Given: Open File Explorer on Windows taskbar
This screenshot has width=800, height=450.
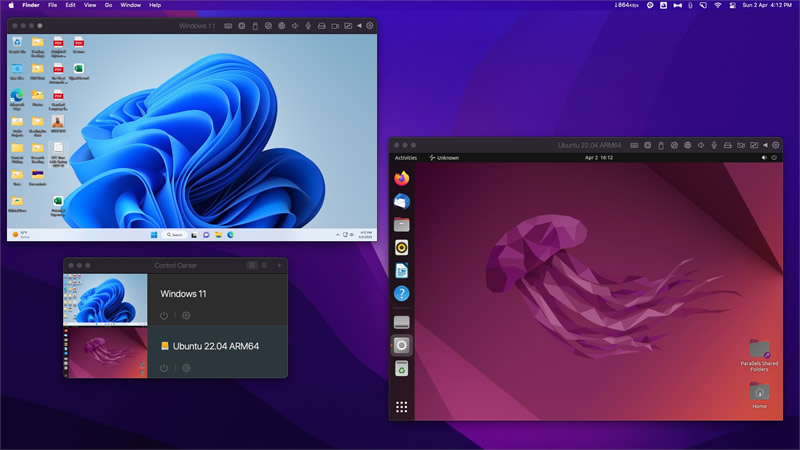Looking at the screenshot, I should 218,235.
